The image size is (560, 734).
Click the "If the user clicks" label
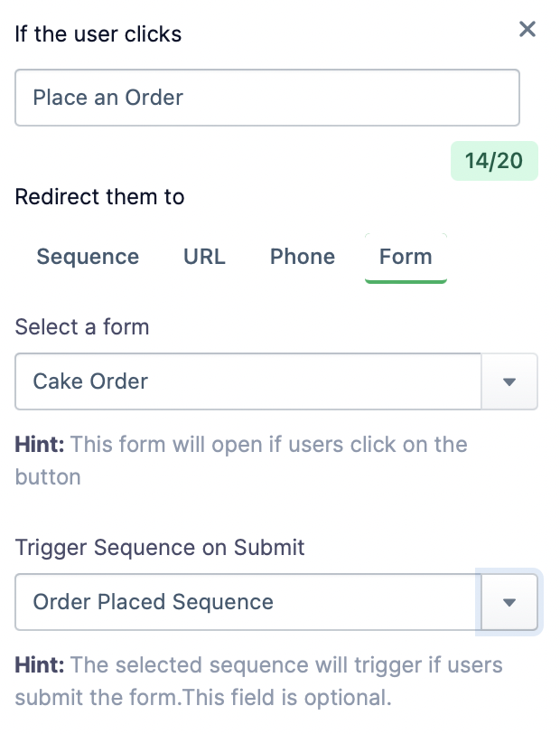[98, 35]
